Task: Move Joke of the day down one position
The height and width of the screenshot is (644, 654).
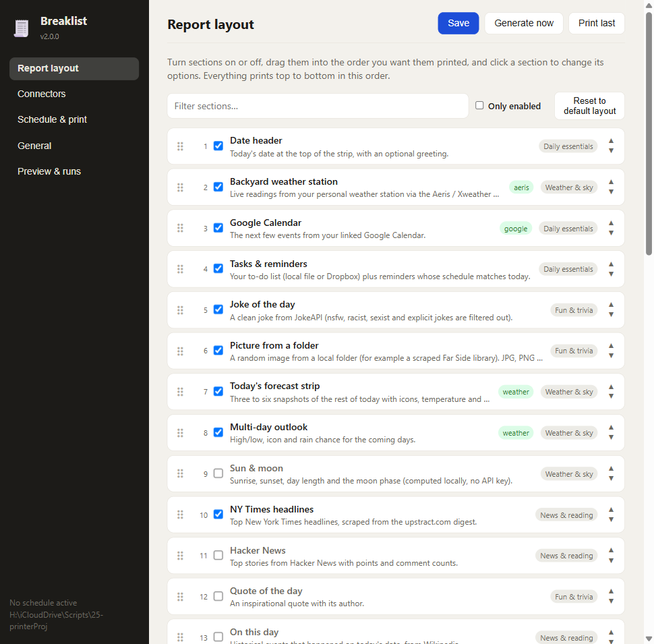Action: [x=611, y=314]
